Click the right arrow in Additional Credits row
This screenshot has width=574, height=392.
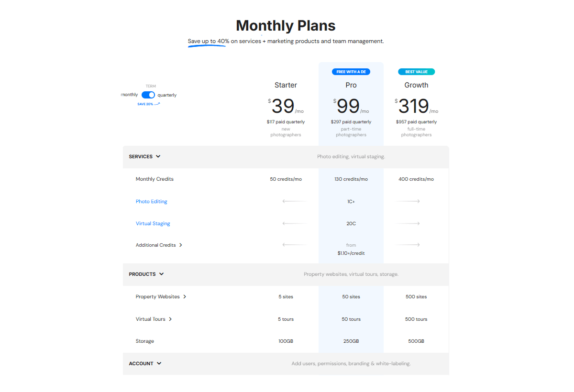[408, 245]
